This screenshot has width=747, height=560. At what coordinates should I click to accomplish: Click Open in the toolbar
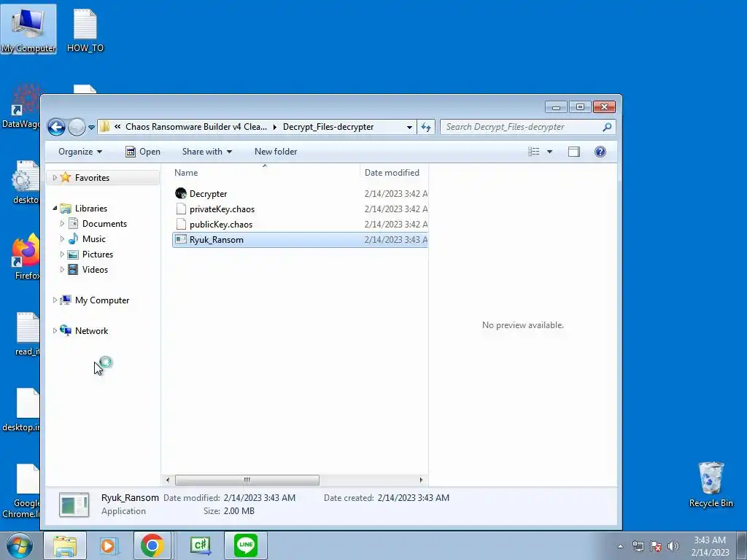(x=143, y=152)
